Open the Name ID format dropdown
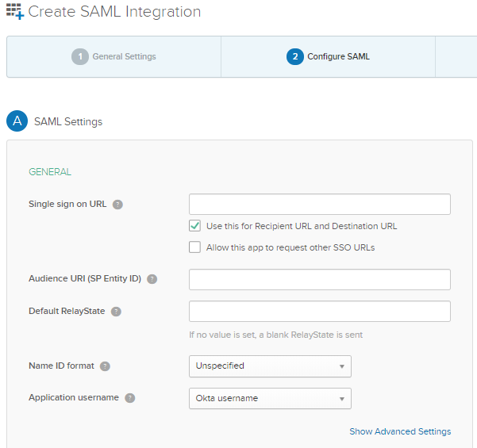The width and height of the screenshot is (477, 448). (x=270, y=366)
